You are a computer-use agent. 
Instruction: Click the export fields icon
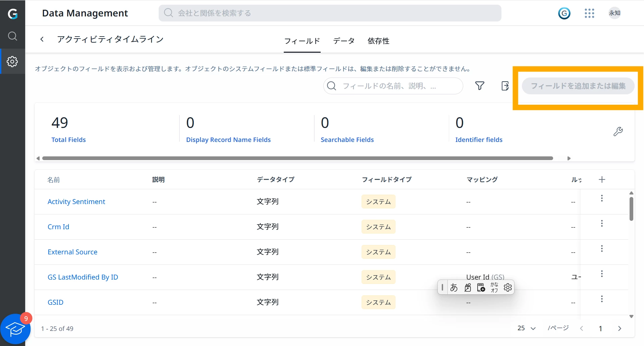(x=505, y=86)
